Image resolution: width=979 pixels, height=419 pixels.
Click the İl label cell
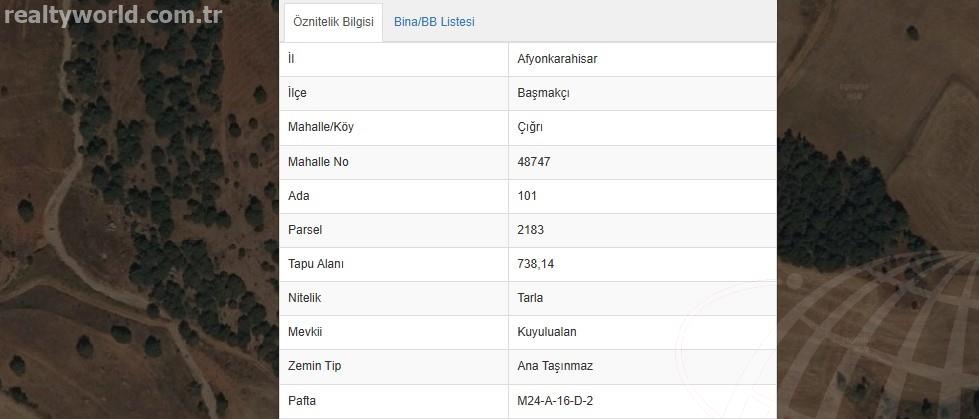point(394,59)
